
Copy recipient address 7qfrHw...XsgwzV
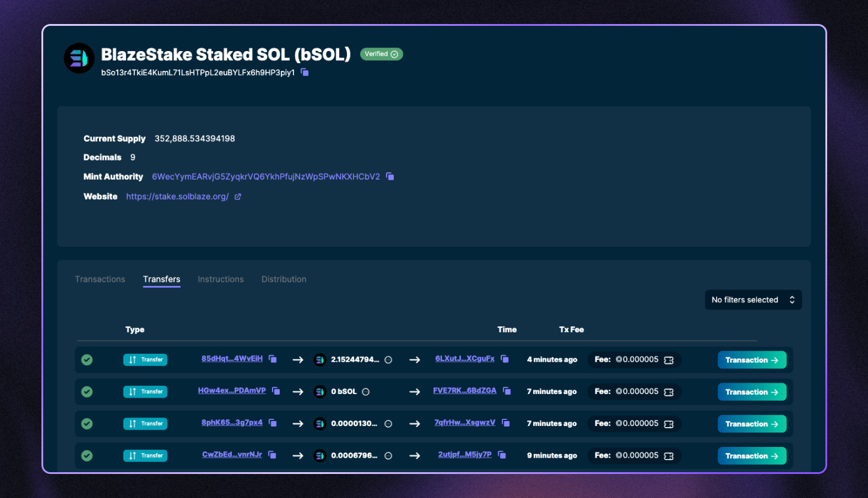coord(505,423)
